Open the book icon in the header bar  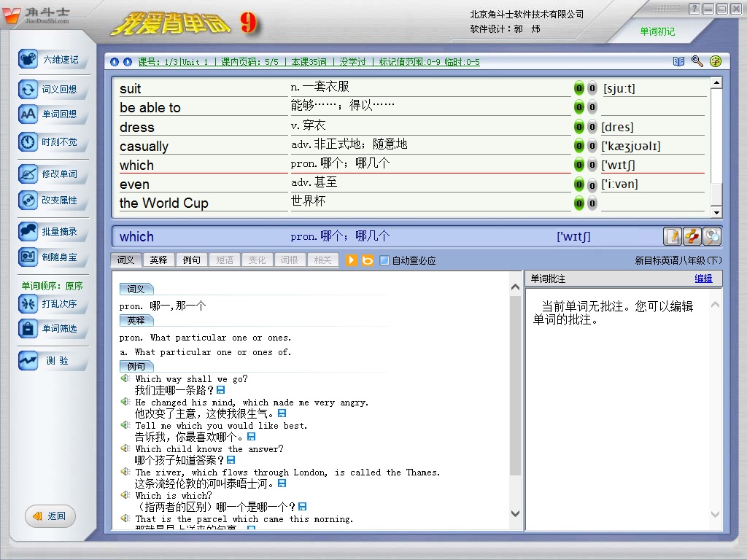point(679,61)
